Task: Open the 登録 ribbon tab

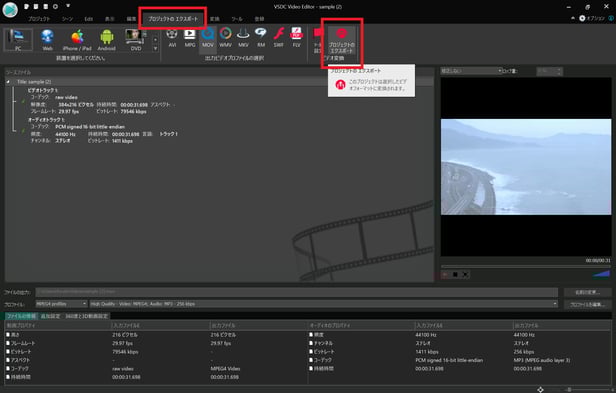Action: pyautogui.click(x=259, y=19)
